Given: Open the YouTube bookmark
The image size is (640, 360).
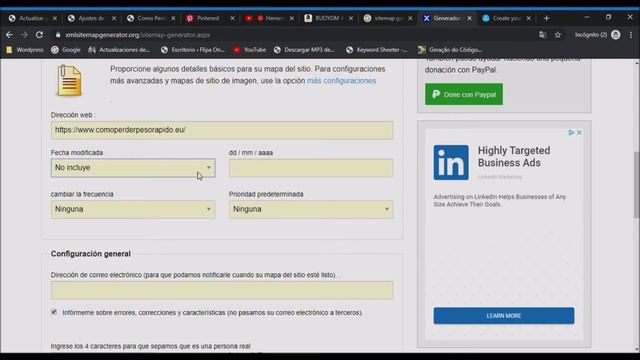Looking at the screenshot, I should pos(249,50).
